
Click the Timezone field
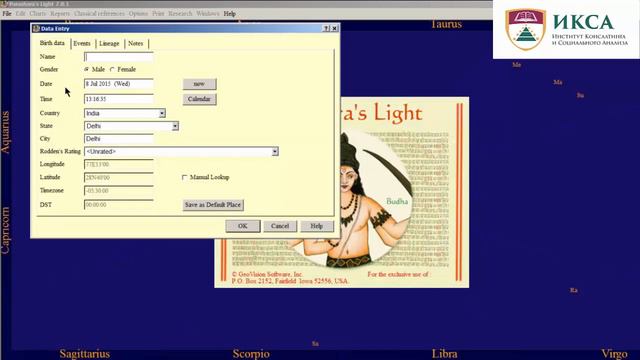pos(118,191)
